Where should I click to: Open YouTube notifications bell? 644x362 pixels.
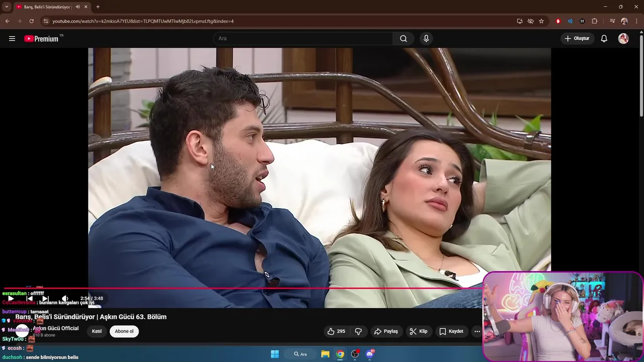click(604, 39)
